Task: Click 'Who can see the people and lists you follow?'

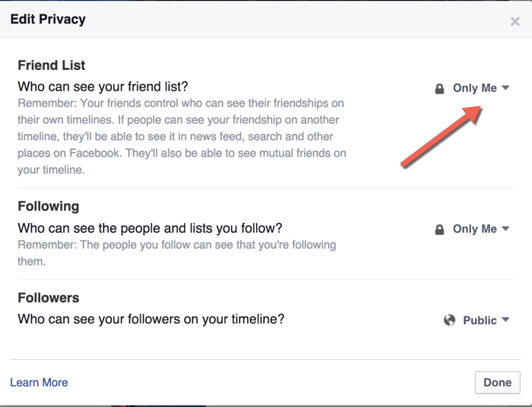Action: point(150,228)
